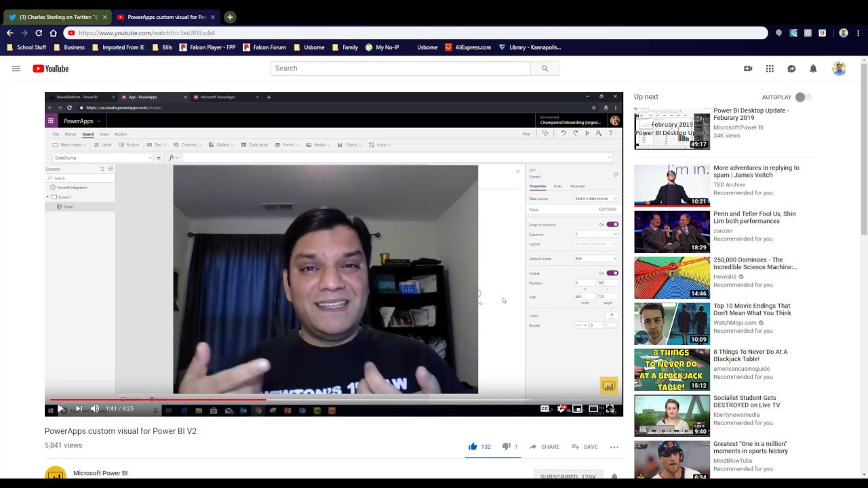Click the Chrome home button
This screenshot has height=488, width=868.
[x=54, y=33]
